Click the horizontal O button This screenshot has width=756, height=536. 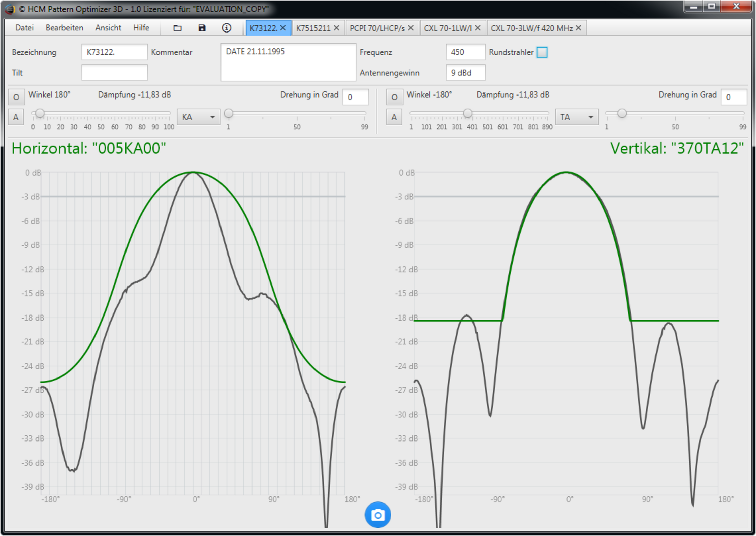pos(16,97)
